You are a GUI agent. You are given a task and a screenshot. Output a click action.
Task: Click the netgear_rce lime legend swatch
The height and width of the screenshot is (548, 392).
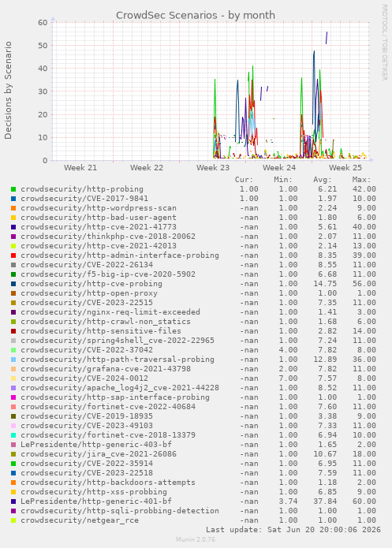(x=13, y=520)
